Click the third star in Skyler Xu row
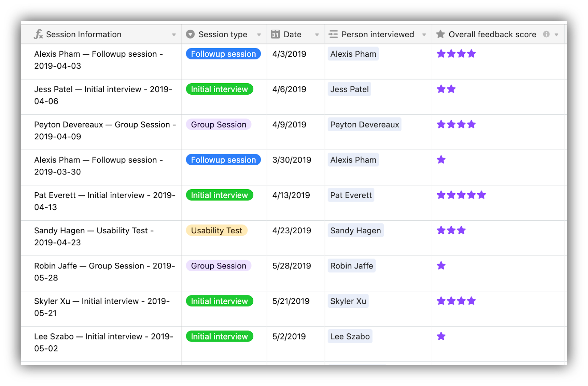 click(461, 301)
